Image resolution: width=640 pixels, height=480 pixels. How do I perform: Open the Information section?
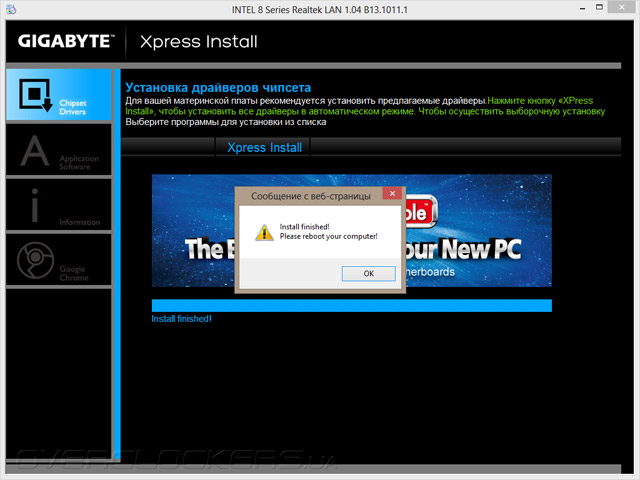[59, 205]
